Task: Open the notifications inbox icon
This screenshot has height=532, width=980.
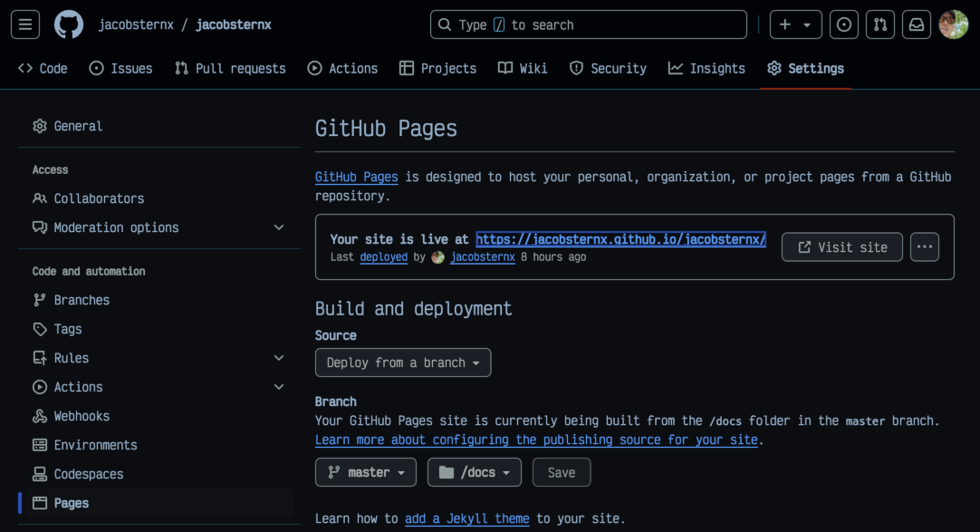Action: (917, 25)
